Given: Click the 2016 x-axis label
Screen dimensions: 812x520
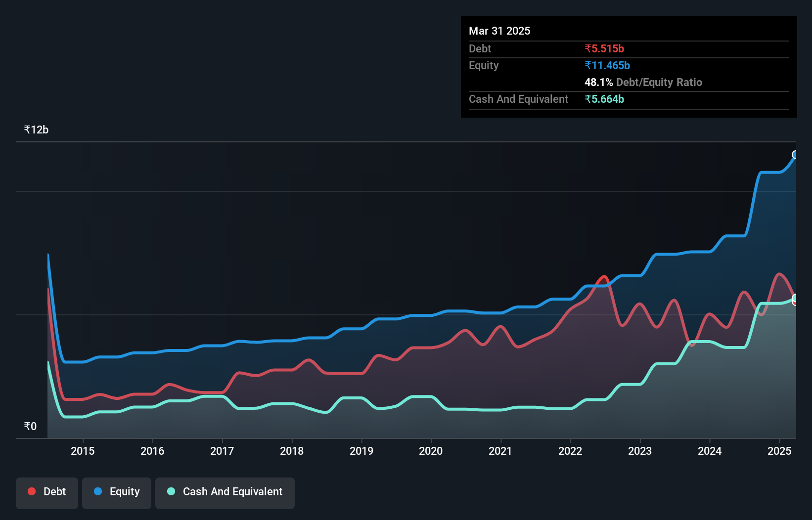Looking at the screenshot, I should click(152, 451).
